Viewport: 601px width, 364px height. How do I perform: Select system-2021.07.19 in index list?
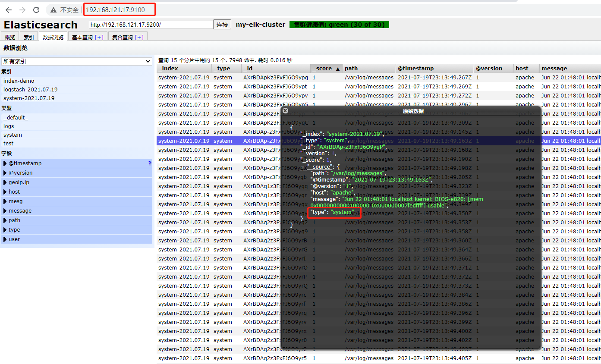77,98
